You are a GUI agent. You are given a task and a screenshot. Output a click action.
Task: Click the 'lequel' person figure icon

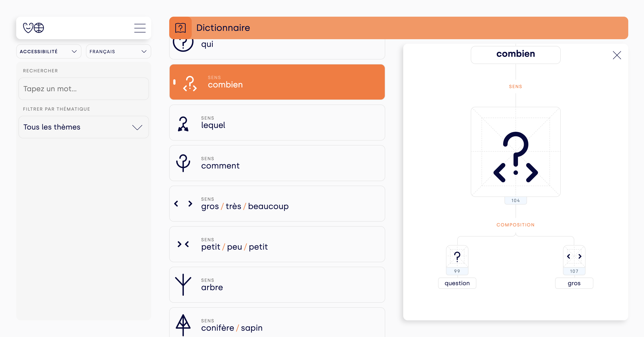tap(183, 122)
